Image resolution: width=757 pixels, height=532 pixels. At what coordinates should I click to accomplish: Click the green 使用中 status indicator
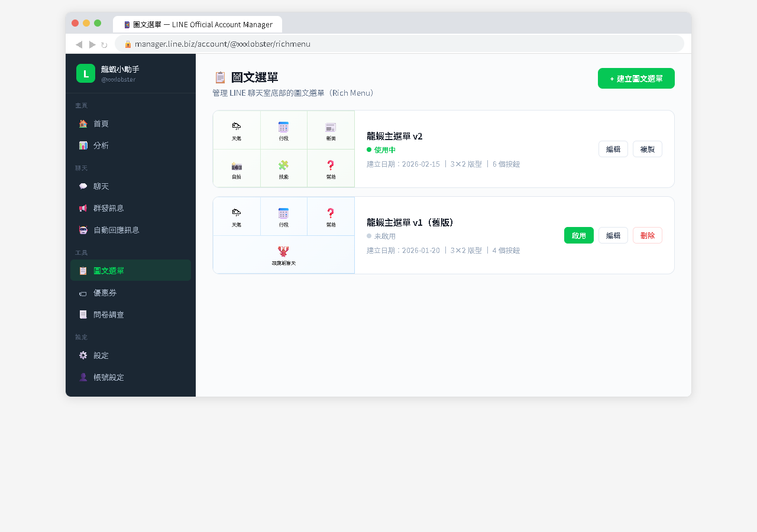(369, 150)
